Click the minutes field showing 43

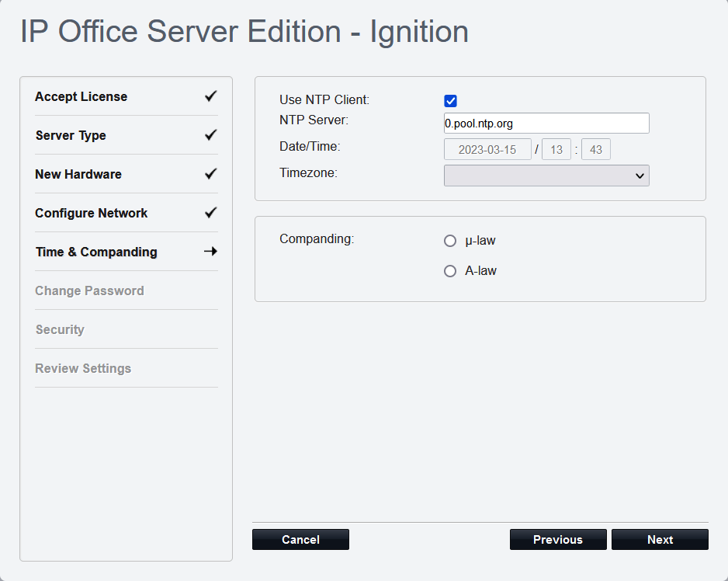596,150
